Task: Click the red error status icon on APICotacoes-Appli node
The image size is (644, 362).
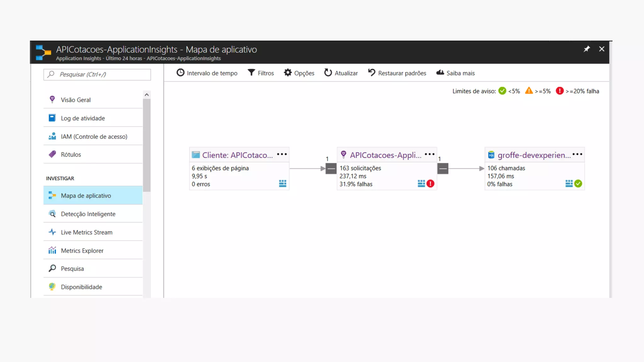Action: (430, 184)
